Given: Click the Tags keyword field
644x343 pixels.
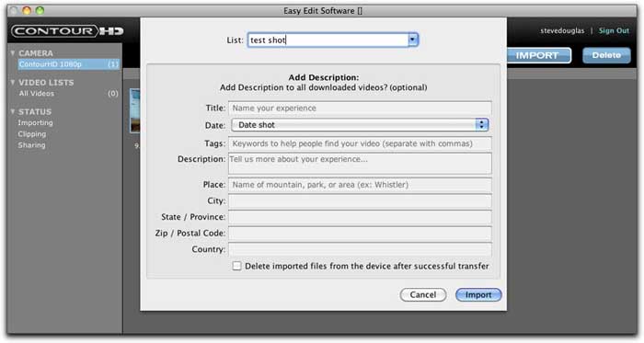Looking at the screenshot, I should tap(360, 143).
